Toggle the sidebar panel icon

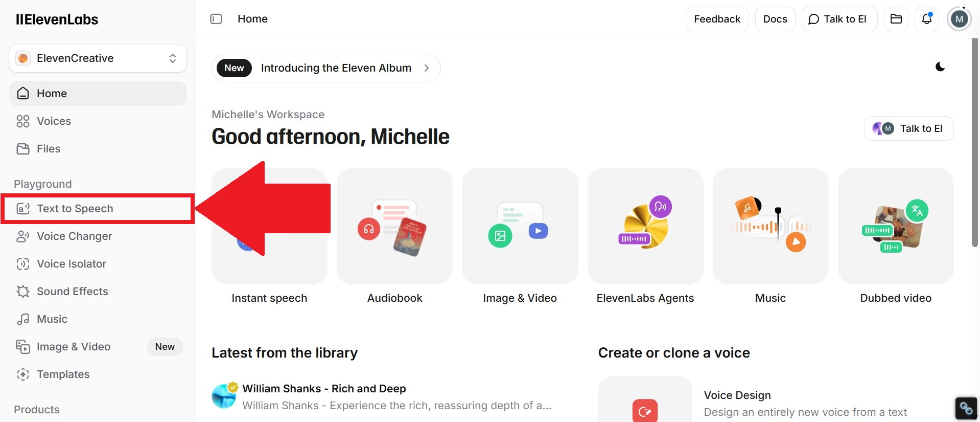pyautogui.click(x=216, y=19)
